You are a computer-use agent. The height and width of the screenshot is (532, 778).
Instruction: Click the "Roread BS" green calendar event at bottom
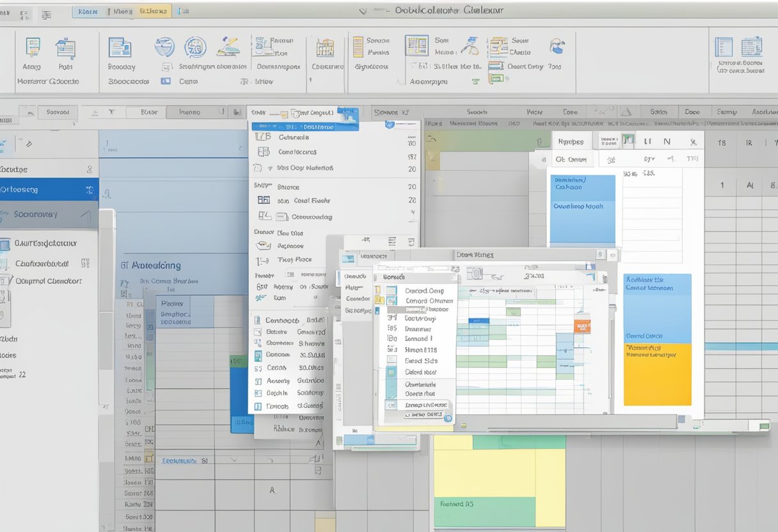[x=484, y=504]
